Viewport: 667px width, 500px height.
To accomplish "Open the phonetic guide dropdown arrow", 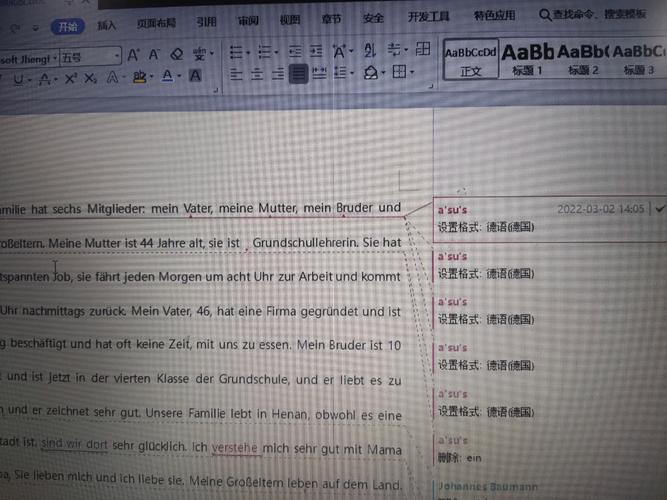I will [212, 54].
